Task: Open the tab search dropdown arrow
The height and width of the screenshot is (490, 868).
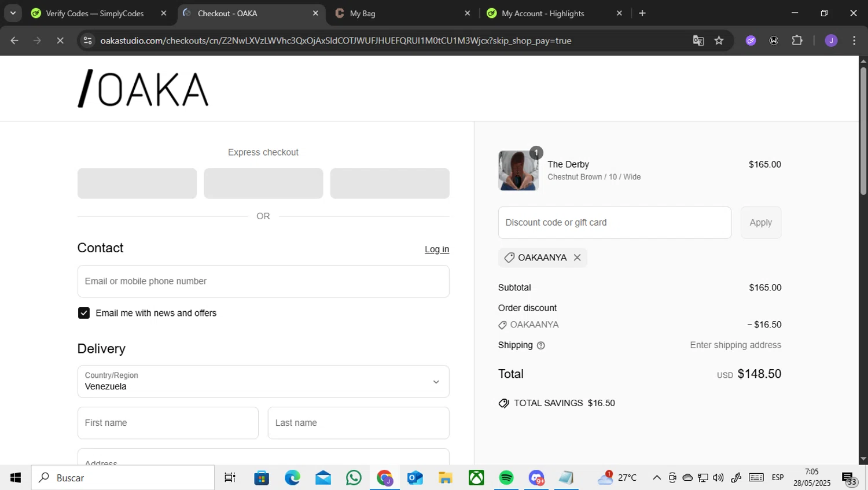Action: (x=13, y=13)
